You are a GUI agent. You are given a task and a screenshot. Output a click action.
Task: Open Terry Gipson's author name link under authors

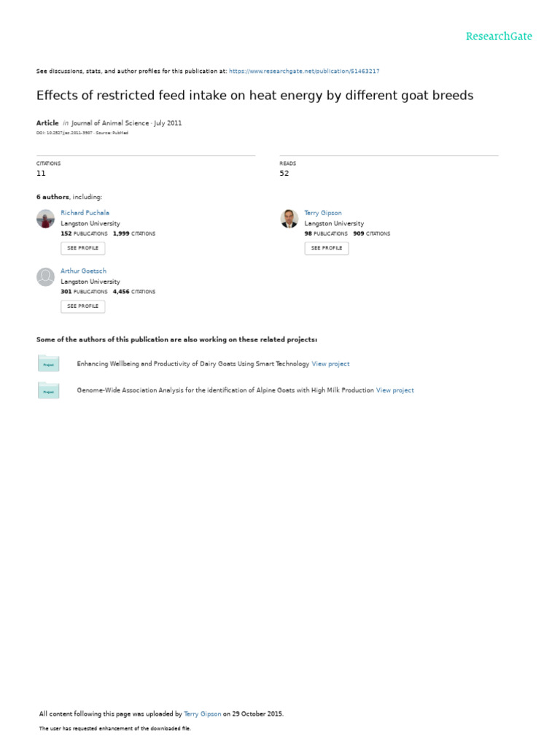pos(322,213)
